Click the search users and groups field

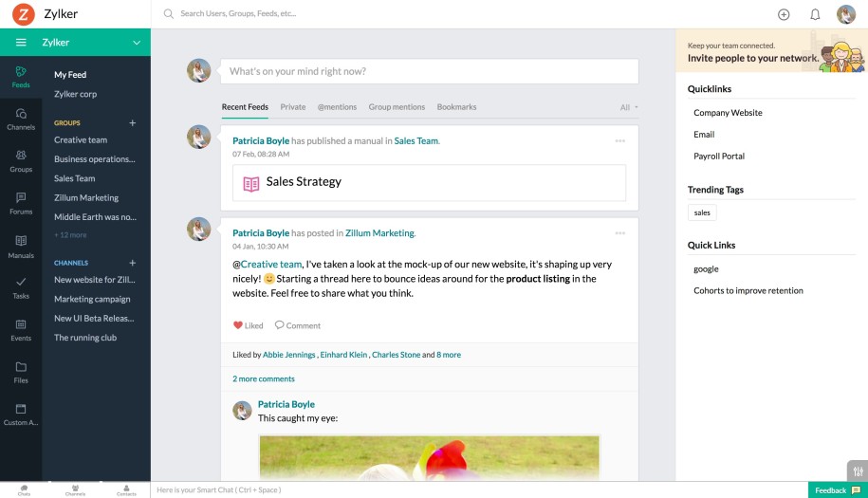(238, 14)
